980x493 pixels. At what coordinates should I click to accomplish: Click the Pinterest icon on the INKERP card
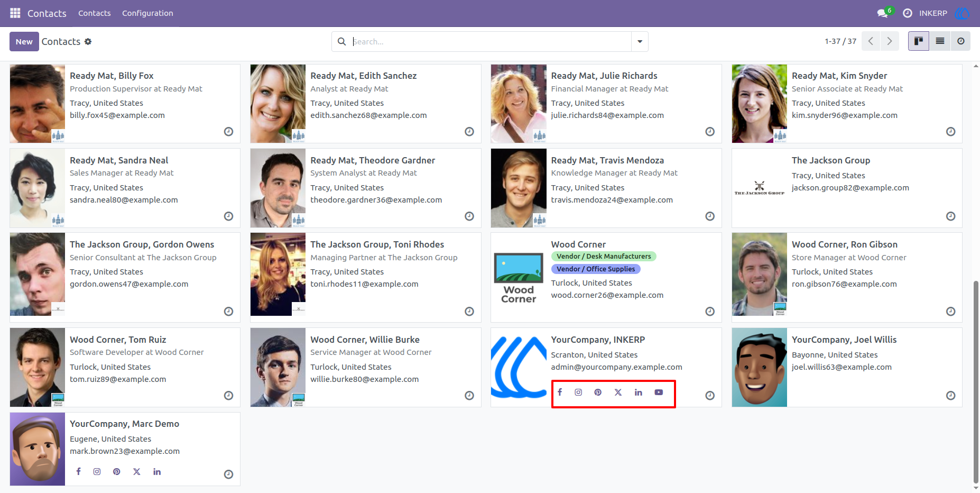coord(598,392)
